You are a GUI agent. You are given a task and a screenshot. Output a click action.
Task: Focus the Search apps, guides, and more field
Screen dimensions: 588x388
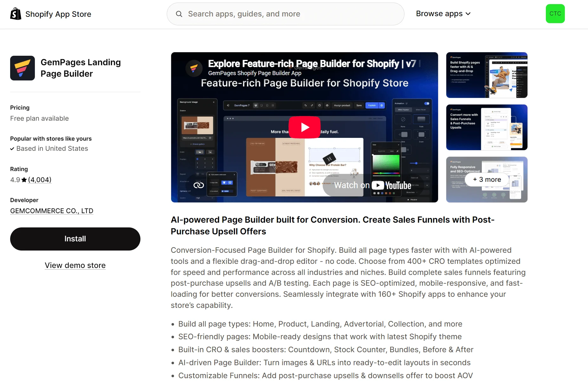[x=285, y=14]
